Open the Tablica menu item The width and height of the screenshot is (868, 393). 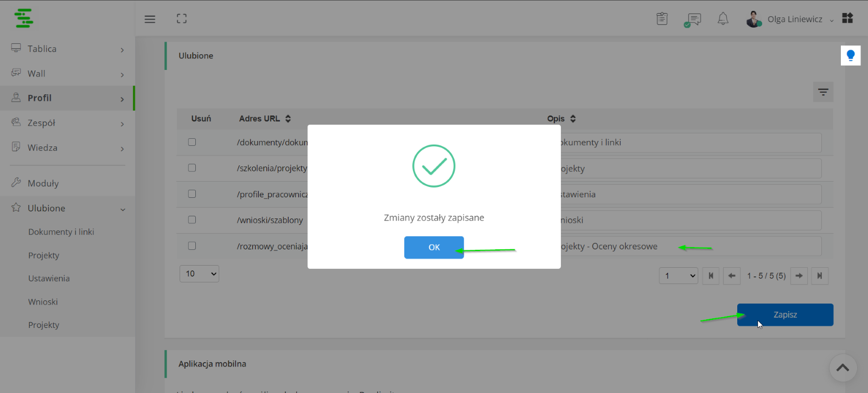67,49
